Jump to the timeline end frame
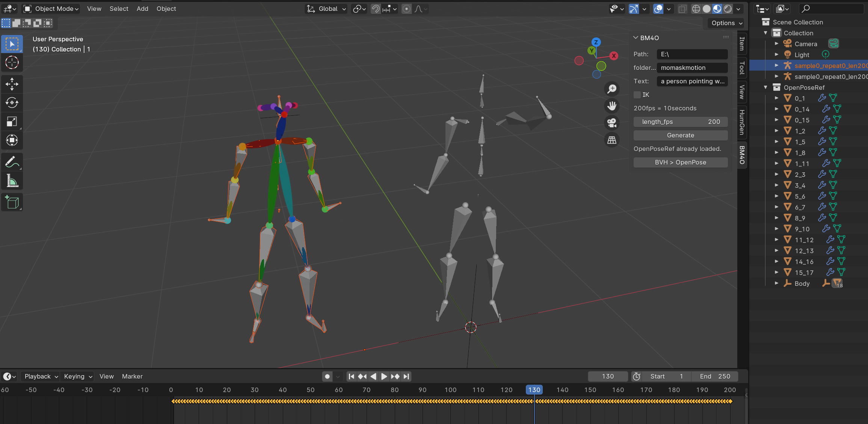868x424 pixels. (x=406, y=376)
